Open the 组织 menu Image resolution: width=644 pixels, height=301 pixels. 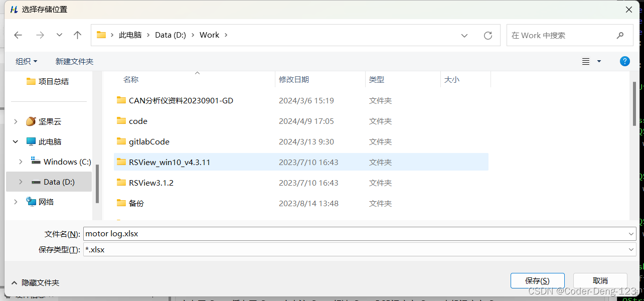pyautogui.click(x=26, y=61)
